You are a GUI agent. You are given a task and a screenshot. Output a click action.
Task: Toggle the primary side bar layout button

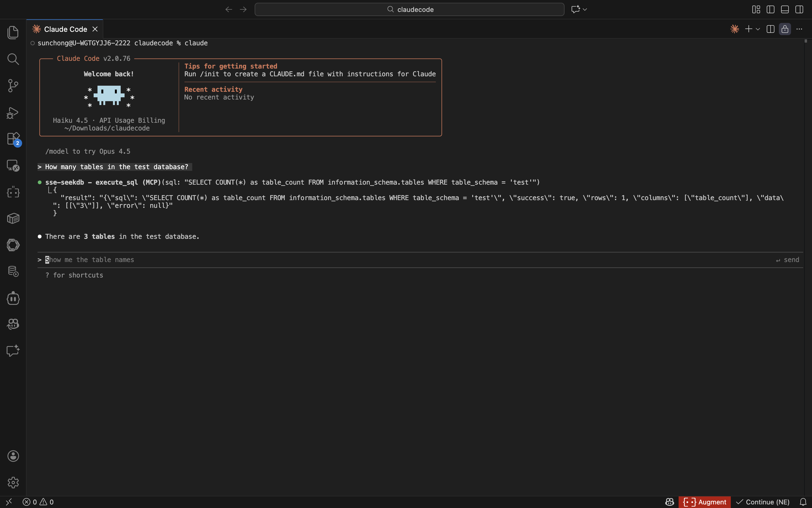coord(770,9)
